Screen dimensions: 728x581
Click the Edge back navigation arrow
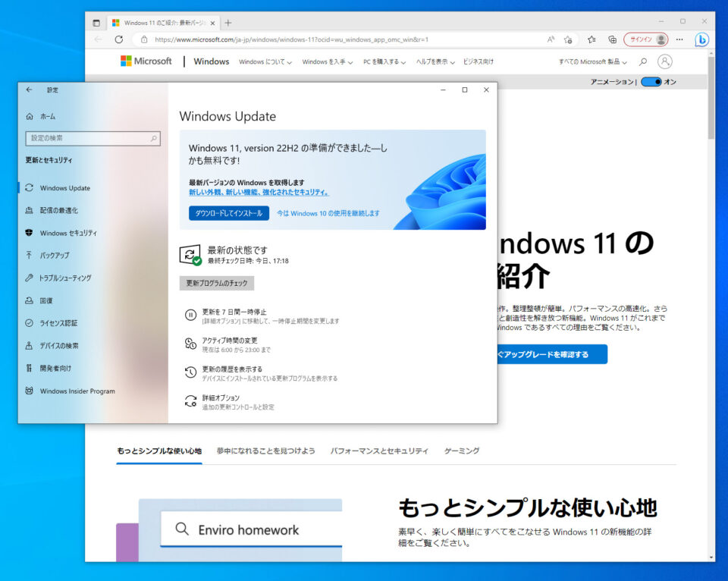pyautogui.click(x=98, y=39)
